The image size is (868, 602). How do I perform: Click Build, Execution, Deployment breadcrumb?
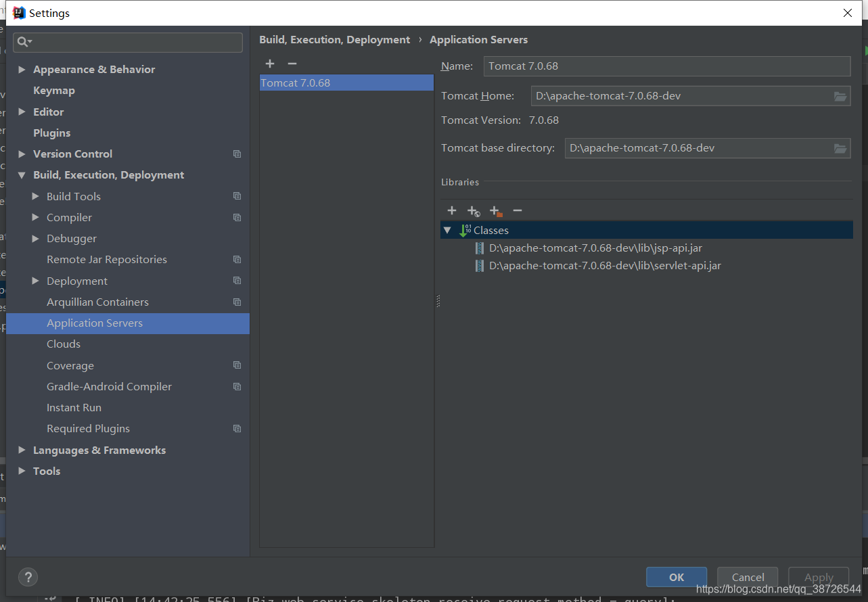(334, 40)
